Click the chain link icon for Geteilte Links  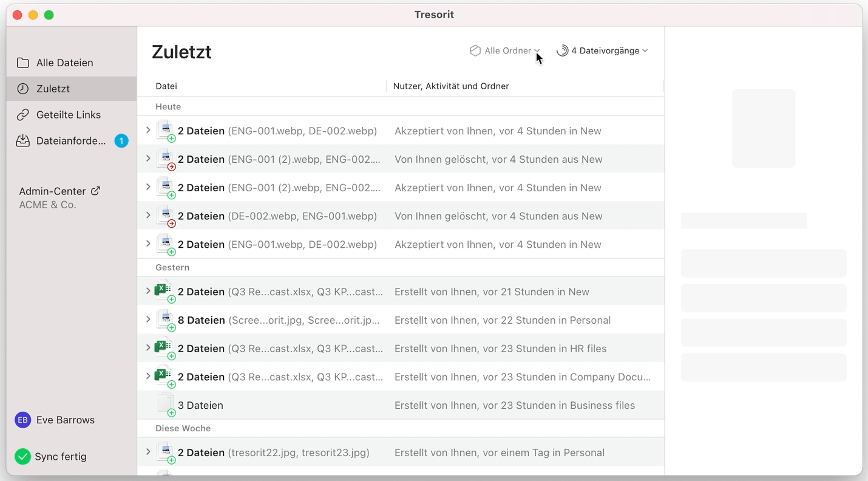(x=23, y=115)
